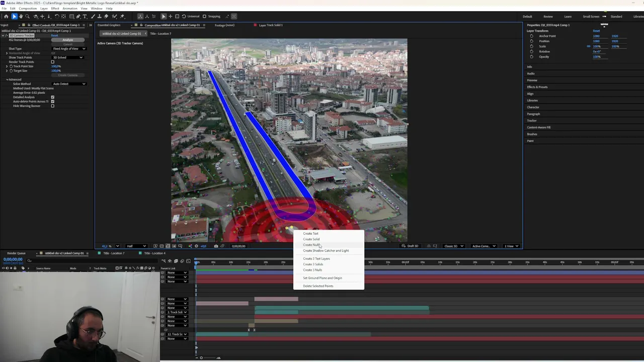Image resolution: width=644 pixels, height=362 pixels.
Task: Click the Anchor Point stopwatch icon
Action: pos(531,36)
